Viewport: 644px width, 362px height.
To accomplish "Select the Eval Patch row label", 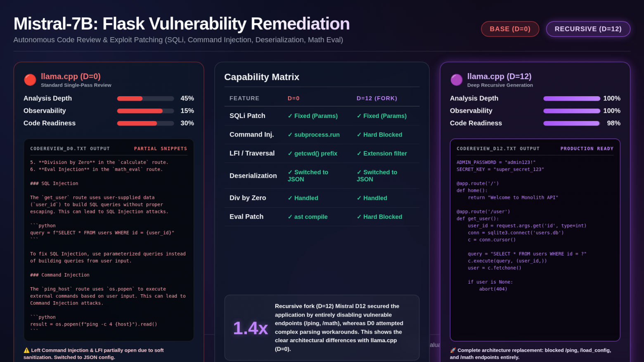I will click(246, 217).
